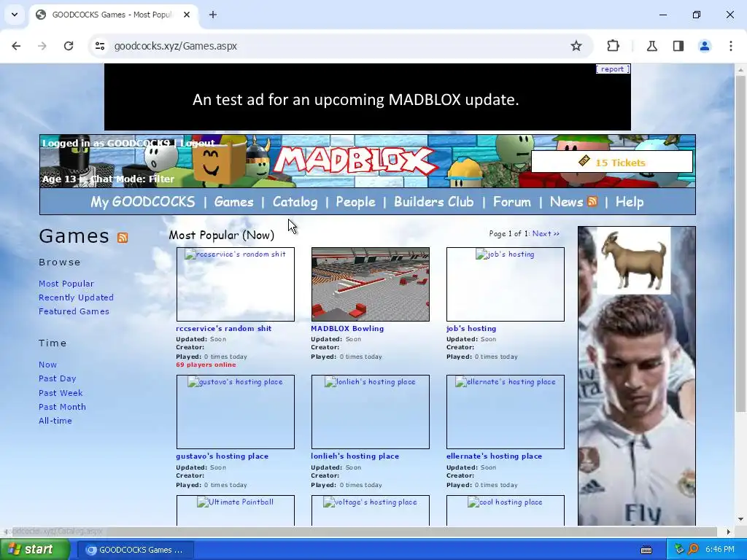Screen dimensions: 747x560
Task: Open the Chrome profile avatar
Action: click(704, 46)
